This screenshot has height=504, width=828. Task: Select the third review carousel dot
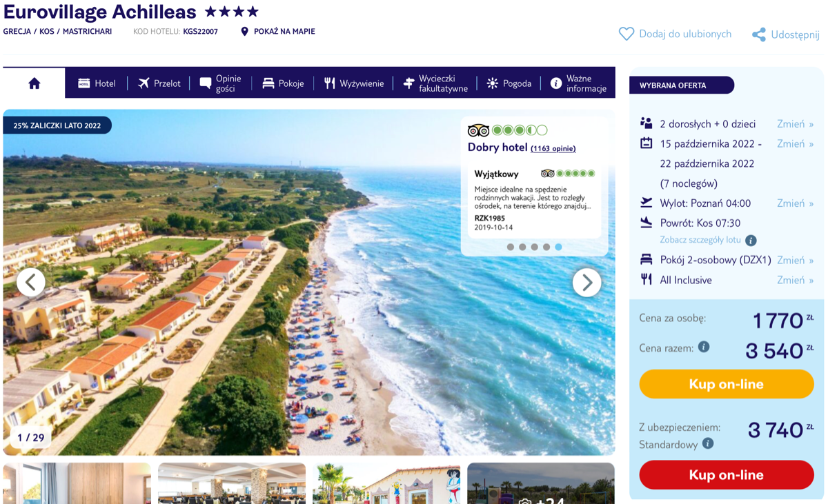click(x=535, y=247)
